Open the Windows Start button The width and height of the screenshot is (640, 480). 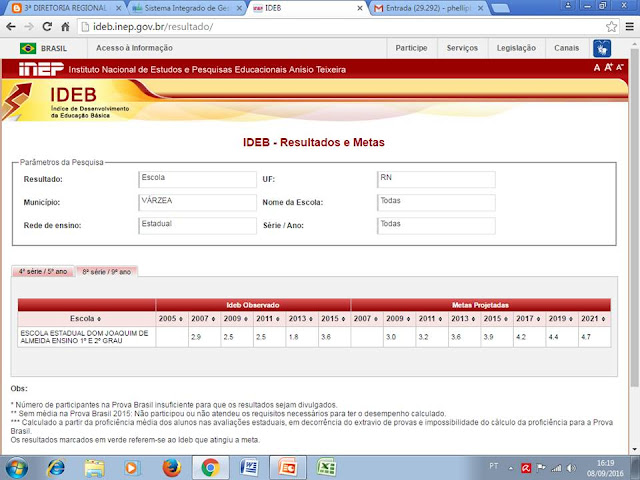point(17,468)
